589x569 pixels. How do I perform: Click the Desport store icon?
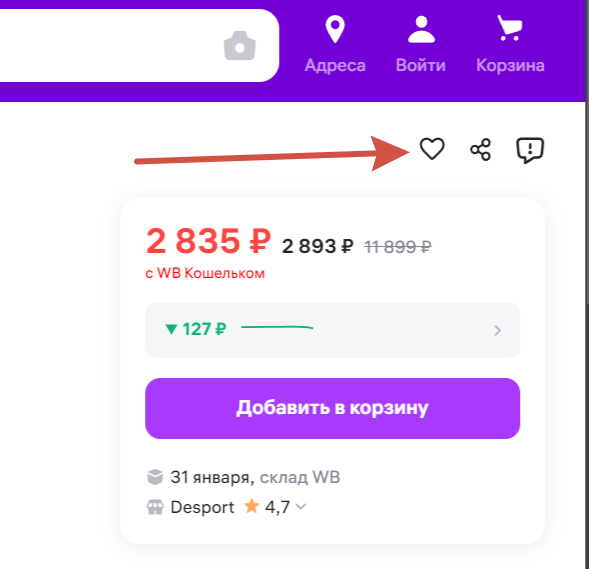(155, 507)
